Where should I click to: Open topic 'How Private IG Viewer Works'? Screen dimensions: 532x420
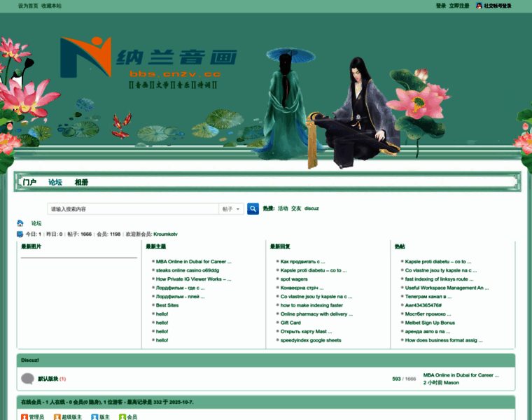pos(193,279)
